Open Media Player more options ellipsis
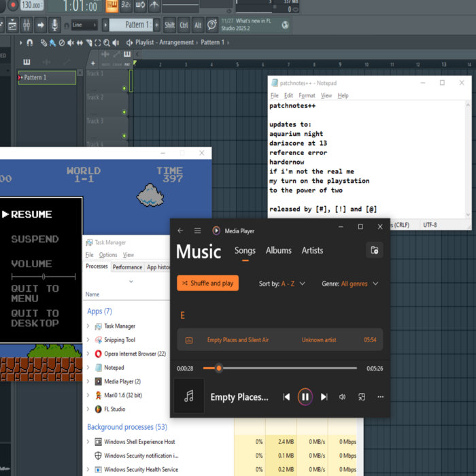This screenshot has height=476, width=476. click(x=380, y=396)
